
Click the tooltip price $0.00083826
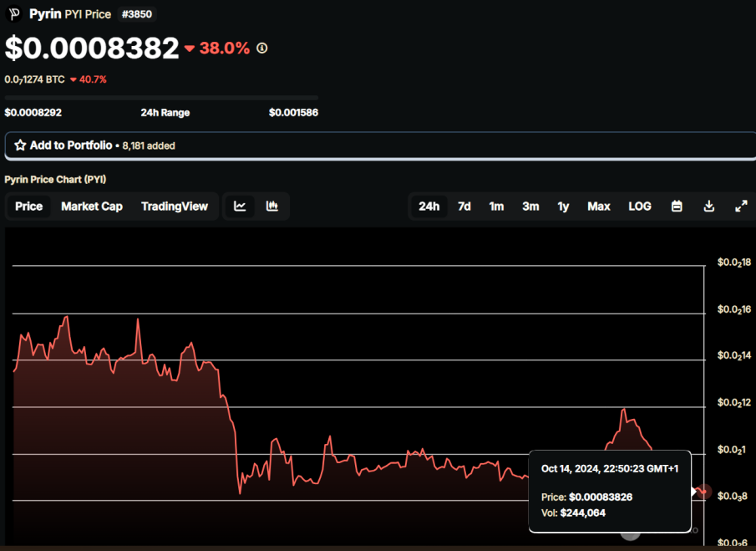[601, 497]
